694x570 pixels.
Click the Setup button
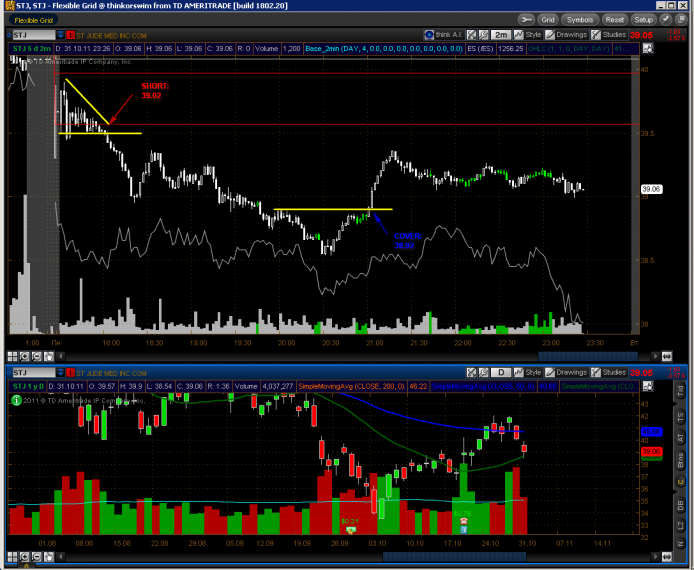click(644, 20)
